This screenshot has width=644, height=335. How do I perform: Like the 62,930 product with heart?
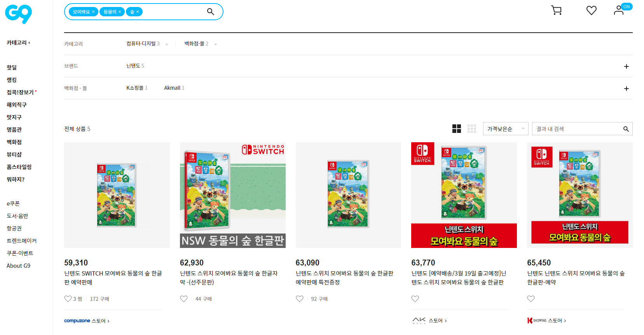184,299
